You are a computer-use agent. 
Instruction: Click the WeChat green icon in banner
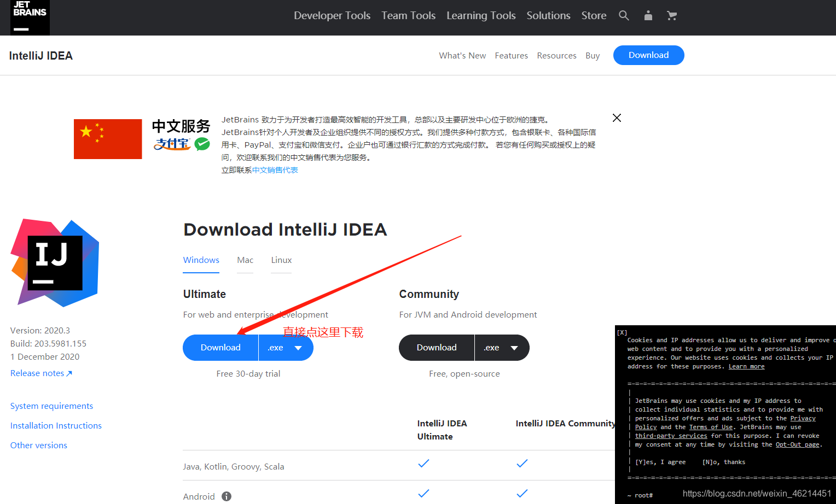click(x=202, y=144)
